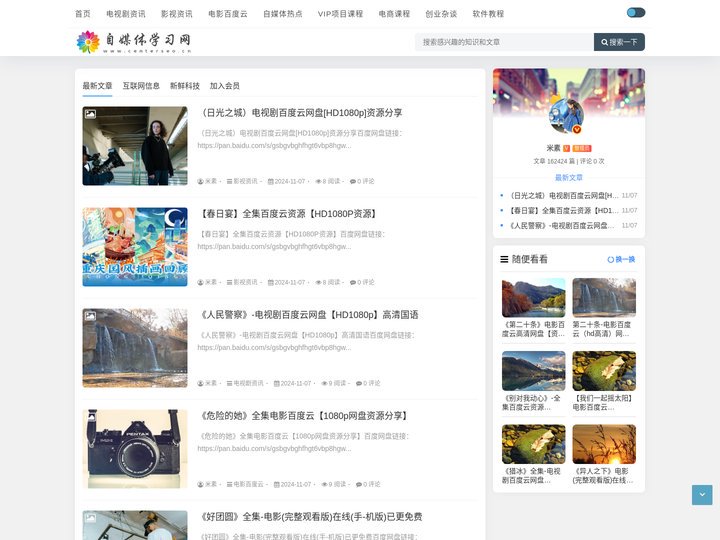Screen dimensions: 720x540
Task: Click the blue chevron scroll button
Action: click(x=702, y=495)
